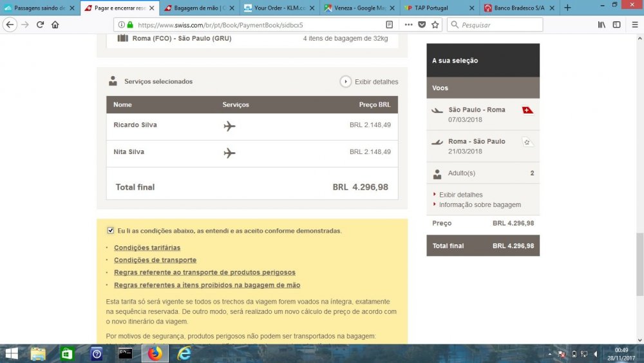
Task: Open Internet Explorer from the taskbar
Action: [184, 353]
